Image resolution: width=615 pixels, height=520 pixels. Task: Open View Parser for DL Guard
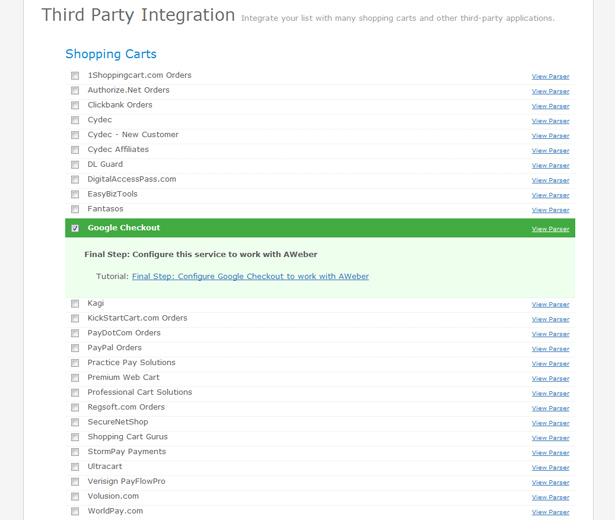(x=550, y=166)
